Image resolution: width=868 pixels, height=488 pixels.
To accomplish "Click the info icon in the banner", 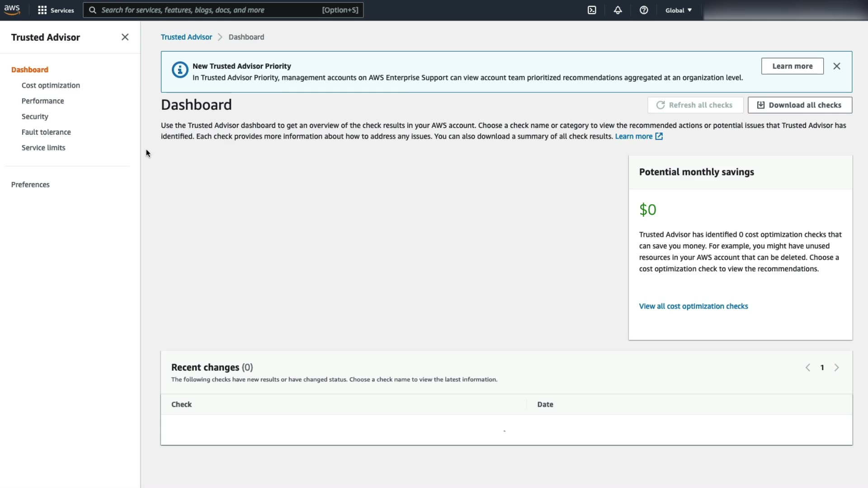I will click(180, 70).
